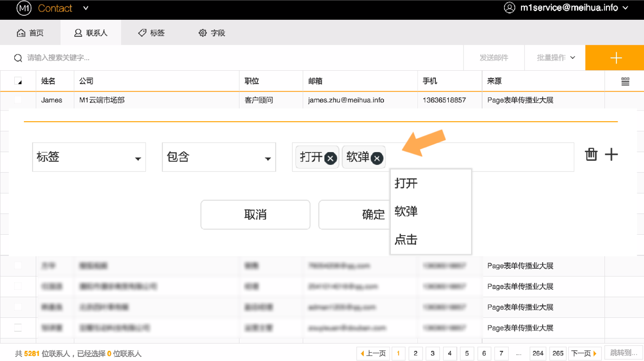Switch to the 字段 tab
Screen dimensions: 644x361
pyautogui.click(x=212, y=33)
